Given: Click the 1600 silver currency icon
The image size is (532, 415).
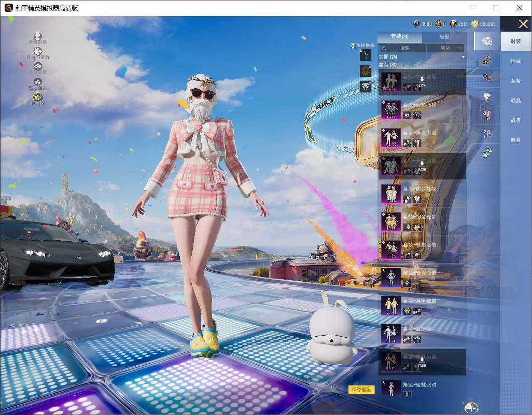Looking at the screenshot, I should coord(417,24).
